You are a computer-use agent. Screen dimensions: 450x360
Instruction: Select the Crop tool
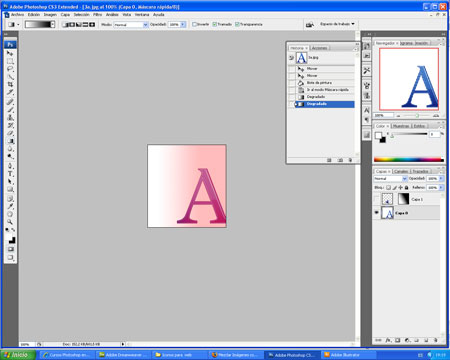pos(10,85)
